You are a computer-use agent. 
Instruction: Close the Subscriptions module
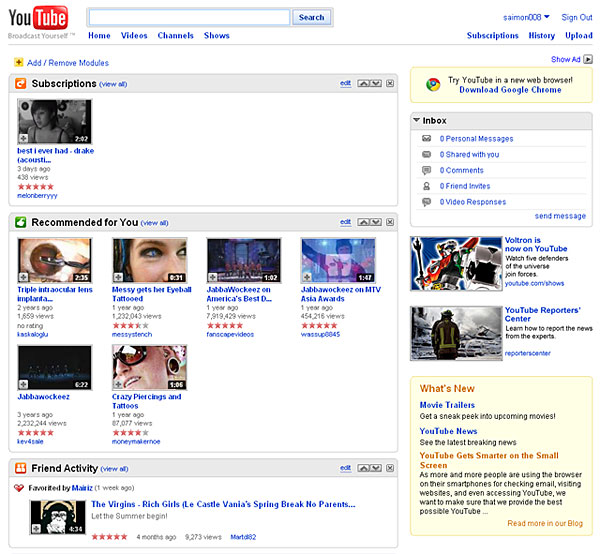(x=390, y=83)
